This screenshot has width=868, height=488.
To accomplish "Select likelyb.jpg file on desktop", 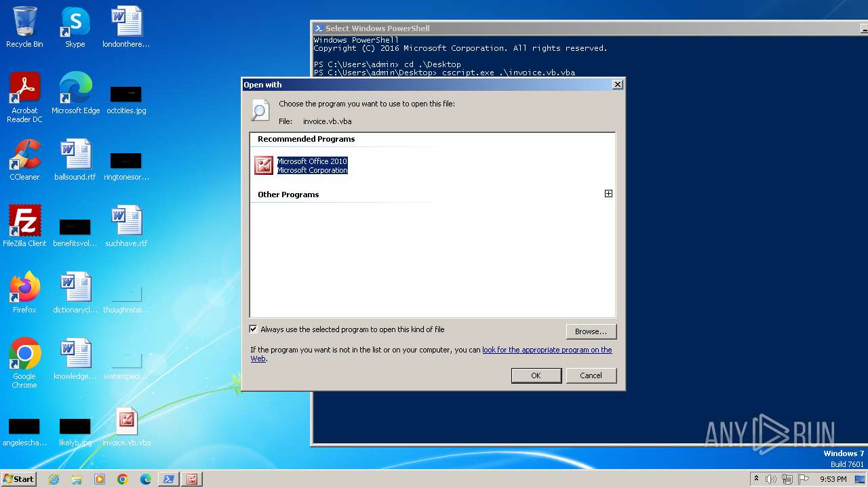I will (75, 430).
